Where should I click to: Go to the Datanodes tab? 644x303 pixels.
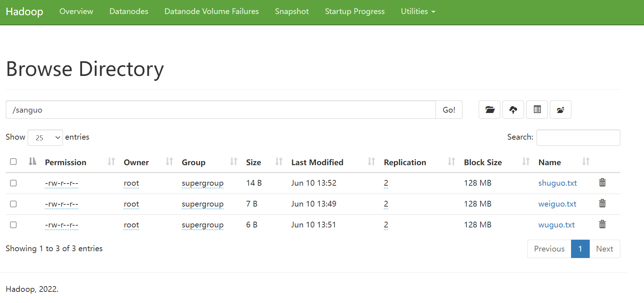(129, 12)
